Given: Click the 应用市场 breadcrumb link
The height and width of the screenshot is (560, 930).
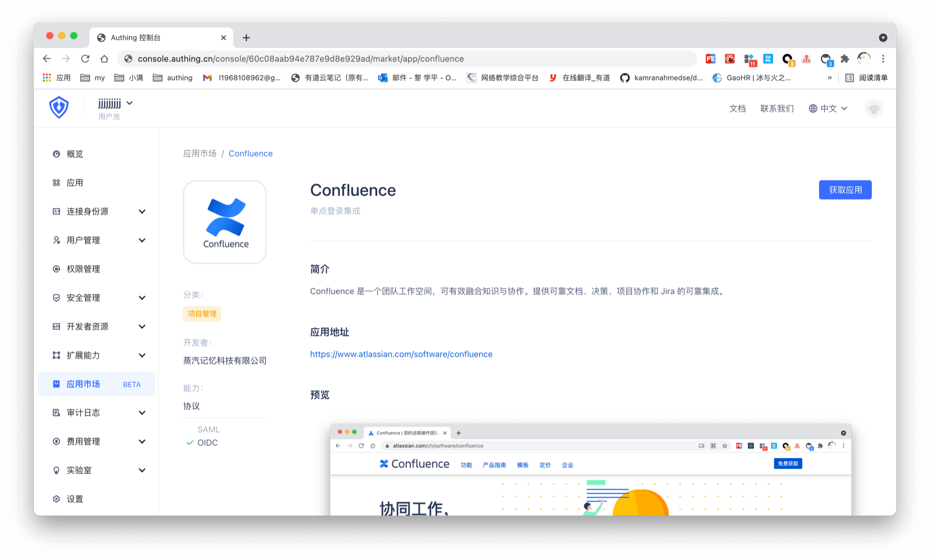Looking at the screenshot, I should [x=200, y=154].
